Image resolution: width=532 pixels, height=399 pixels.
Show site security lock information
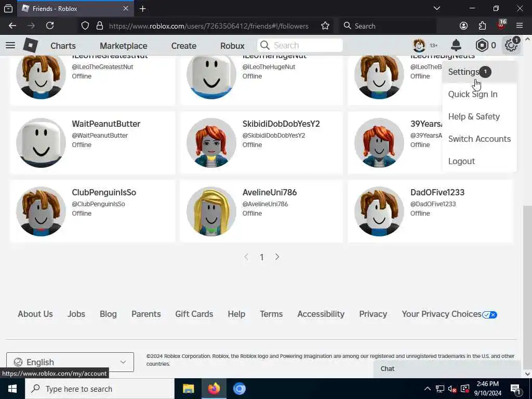(x=99, y=26)
